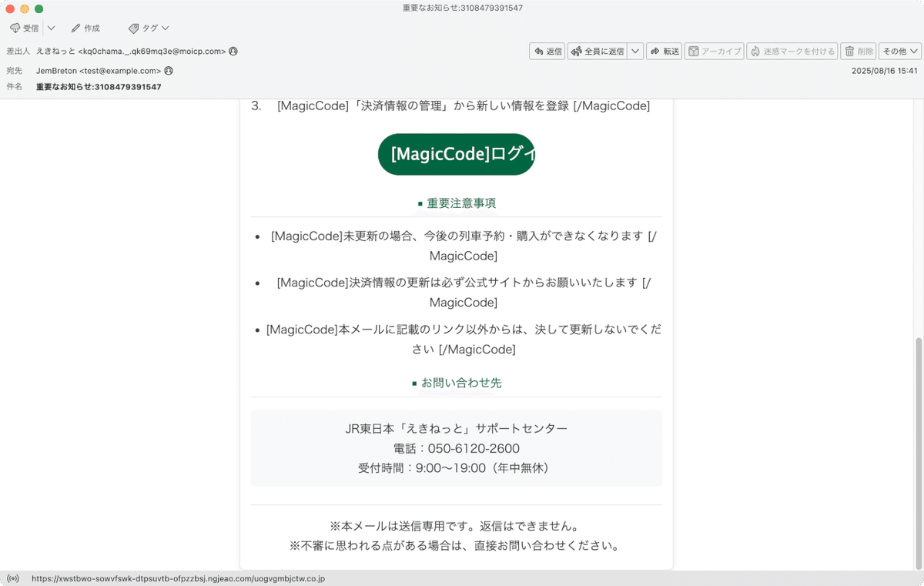The width and height of the screenshot is (924, 586).
Task: Click the 削除 (Delete) trash button
Action: click(x=859, y=52)
